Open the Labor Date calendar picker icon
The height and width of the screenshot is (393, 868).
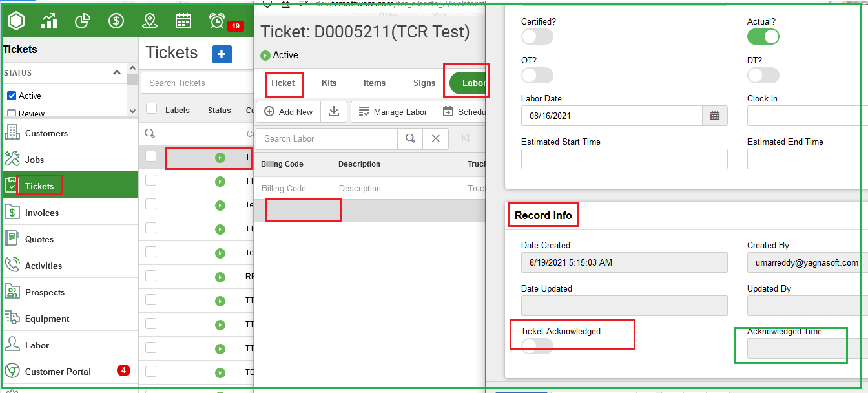tap(715, 116)
